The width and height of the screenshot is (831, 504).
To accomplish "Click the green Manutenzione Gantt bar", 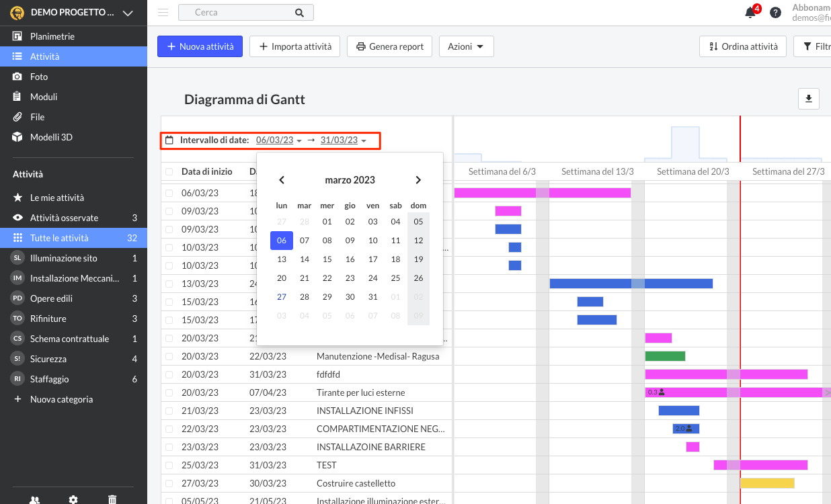I will point(665,356).
